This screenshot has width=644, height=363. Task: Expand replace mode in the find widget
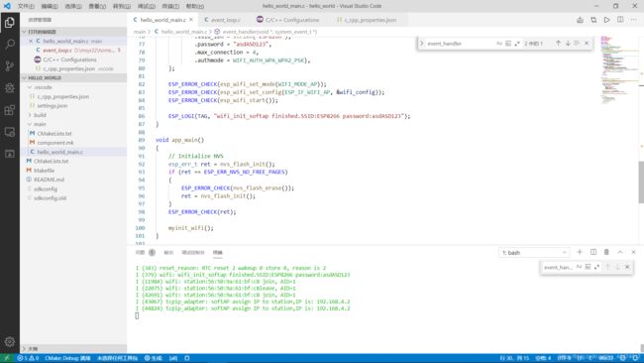point(421,44)
